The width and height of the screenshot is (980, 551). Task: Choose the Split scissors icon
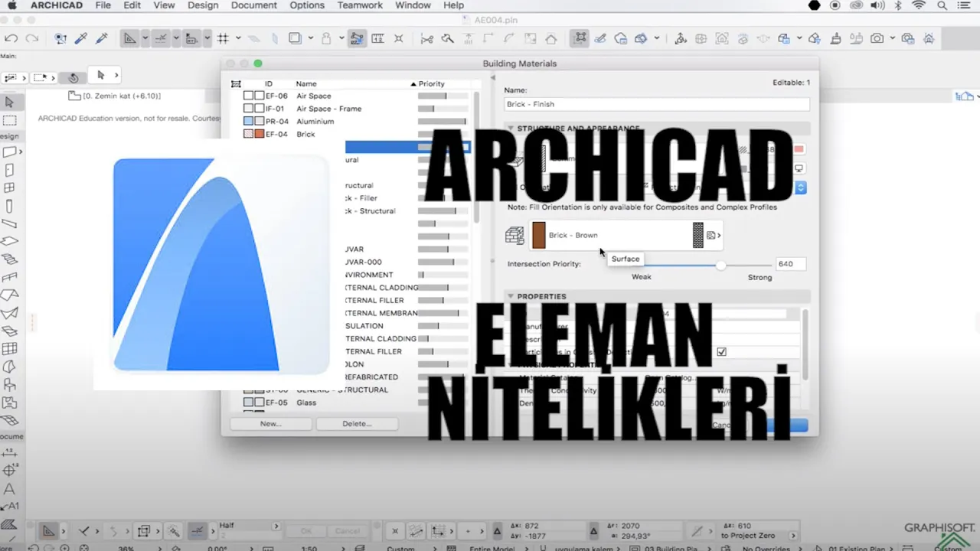[427, 38]
